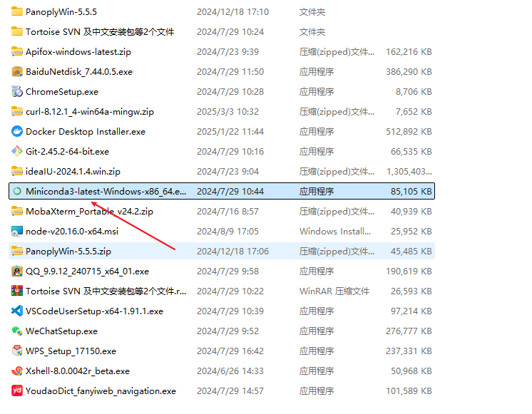The width and height of the screenshot is (532, 414).
Task: Select Xshell-8.0.0042r_beta.exe file name
Action: pyautogui.click(x=78, y=371)
